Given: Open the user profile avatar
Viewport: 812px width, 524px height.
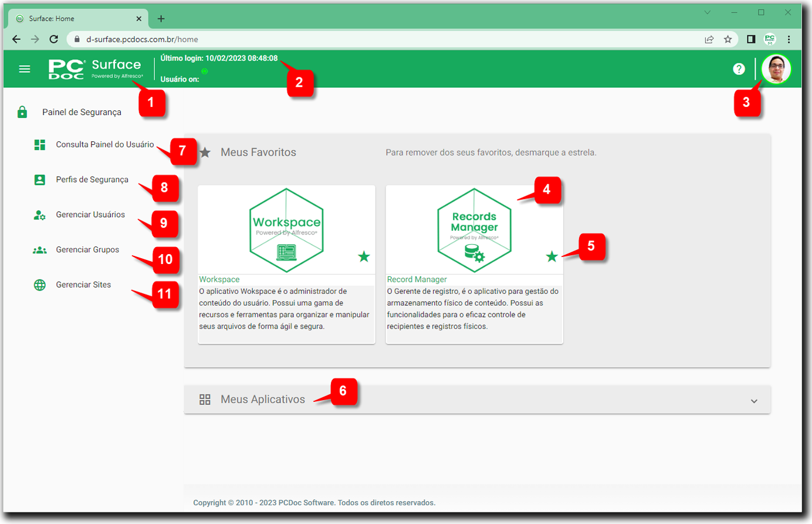Looking at the screenshot, I should coord(776,69).
